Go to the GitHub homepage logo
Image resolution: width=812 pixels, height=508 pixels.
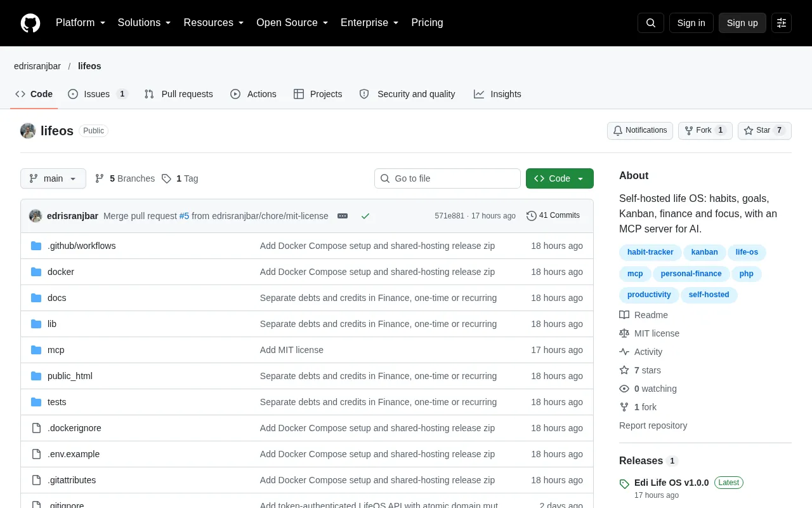pyautogui.click(x=30, y=23)
